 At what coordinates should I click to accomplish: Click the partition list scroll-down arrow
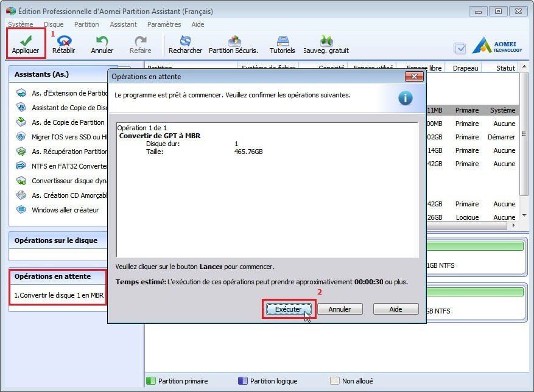click(524, 215)
